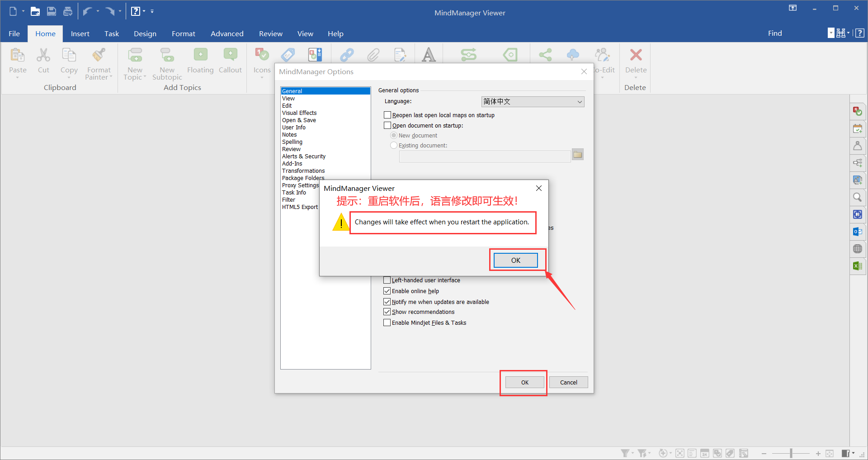Screen dimensions: 868x460
Task: Uncheck Notify me when updates are available
Action: pyautogui.click(x=387, y=302)
